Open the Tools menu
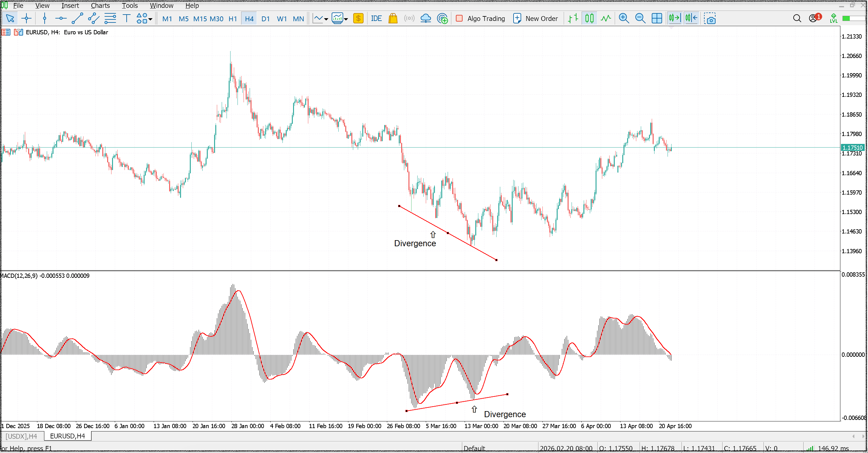This screenshot has width=868, height=453. pos(130,6)
